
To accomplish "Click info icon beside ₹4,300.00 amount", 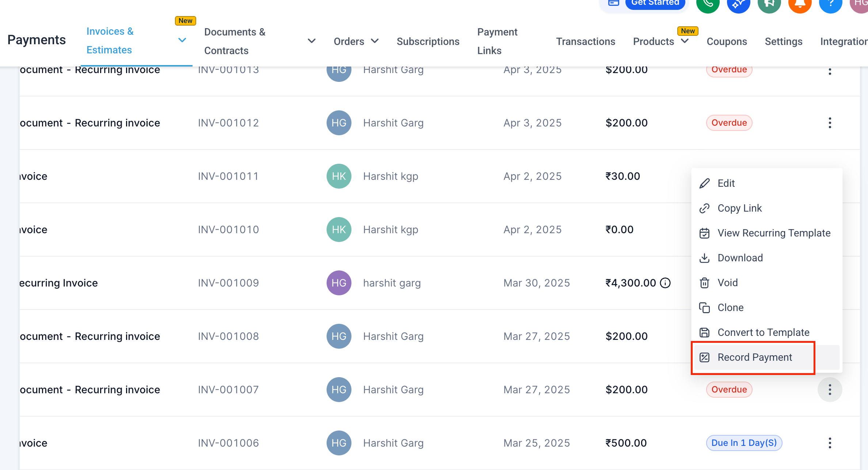I will click(665, 283).
